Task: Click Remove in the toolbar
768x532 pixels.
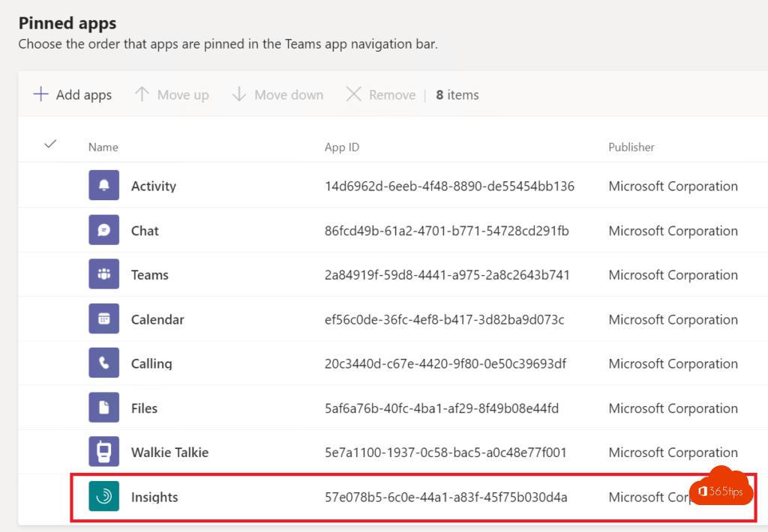Action: pyautogui.click(x=379, y=94)
